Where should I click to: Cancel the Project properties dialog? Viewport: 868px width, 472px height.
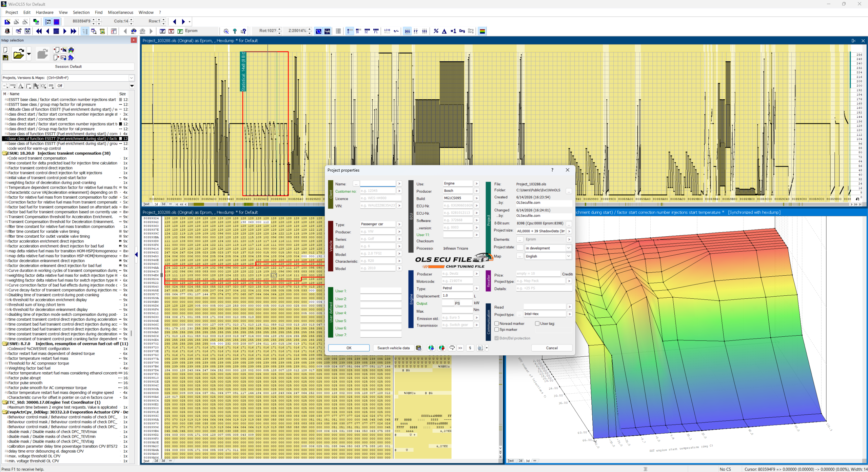tap(552, 348)
